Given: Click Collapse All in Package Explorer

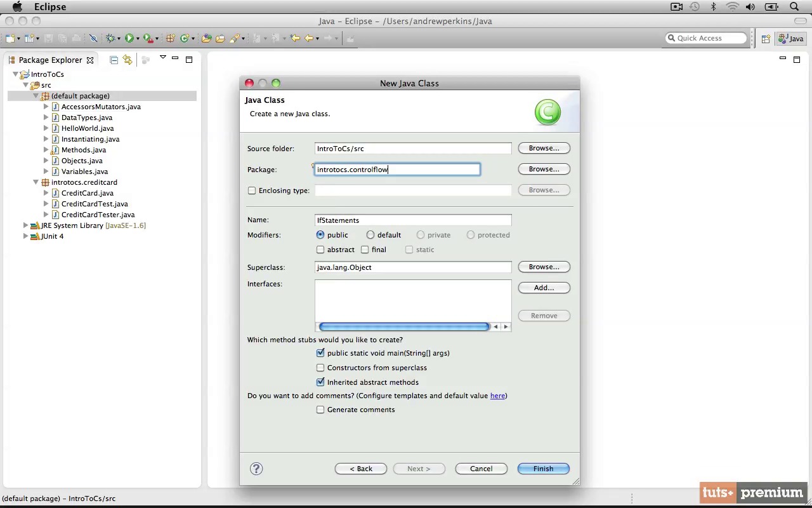Looking at the screenshot, I should (x=114, y=60).
